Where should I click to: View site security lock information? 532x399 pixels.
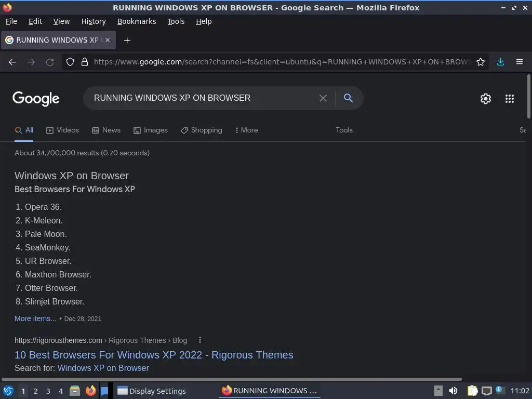85,62
